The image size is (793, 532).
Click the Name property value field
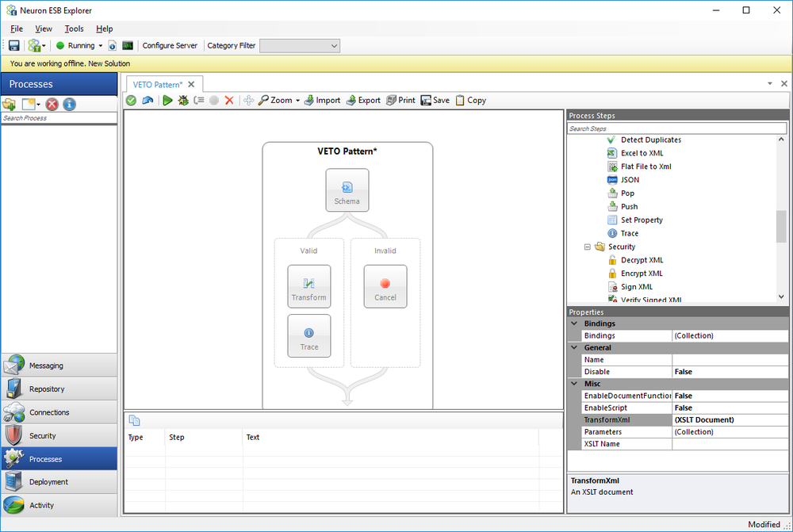(x=730, y=359)
